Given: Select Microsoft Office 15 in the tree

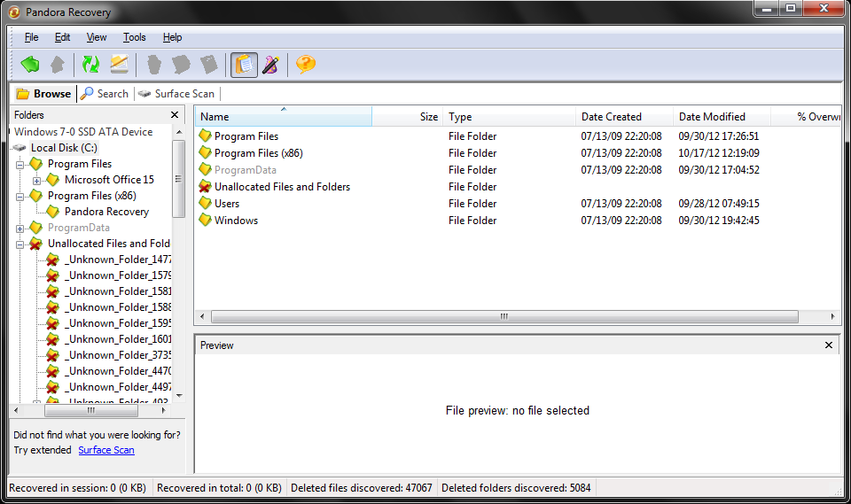Looking at the screenshot, I should [109, 179].
